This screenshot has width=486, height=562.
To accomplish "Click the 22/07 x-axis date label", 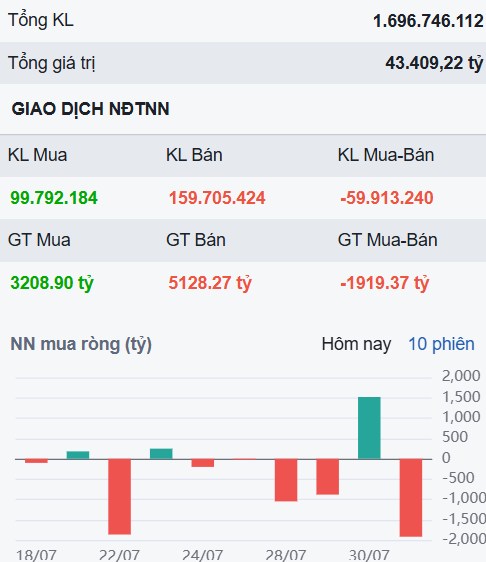I will (119, 555).
